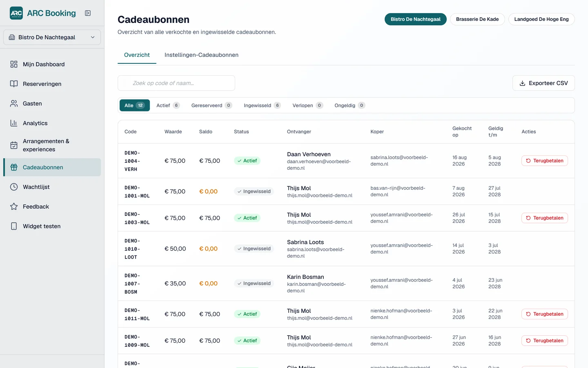Select the Bistro De Nachtegaal location pill

click(x=415, y=19)
